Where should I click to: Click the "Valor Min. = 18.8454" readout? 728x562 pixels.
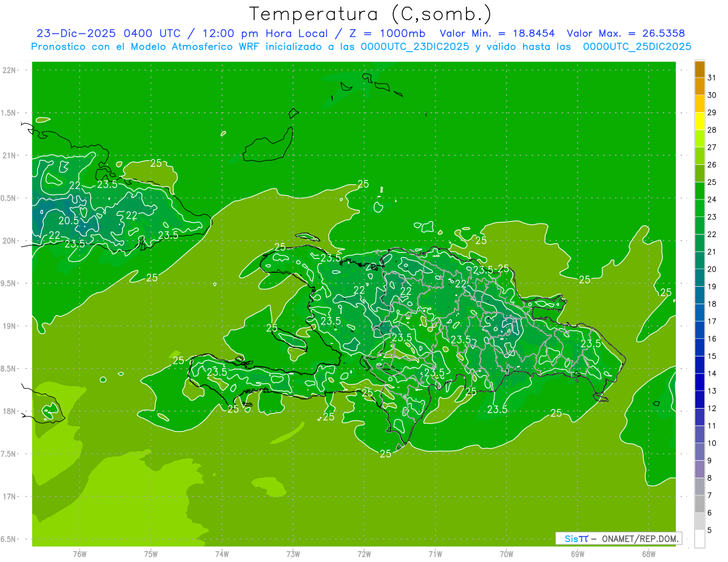point(497,33)
